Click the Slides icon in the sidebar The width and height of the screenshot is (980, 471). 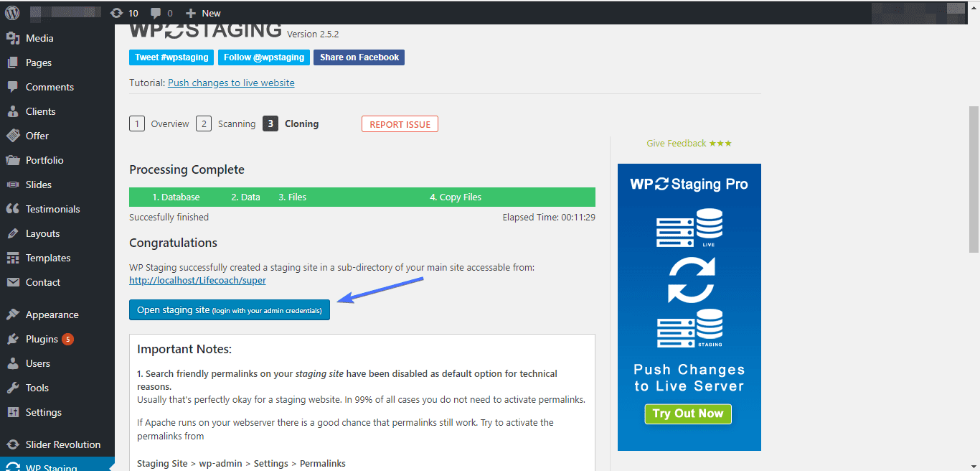(13, 185)
